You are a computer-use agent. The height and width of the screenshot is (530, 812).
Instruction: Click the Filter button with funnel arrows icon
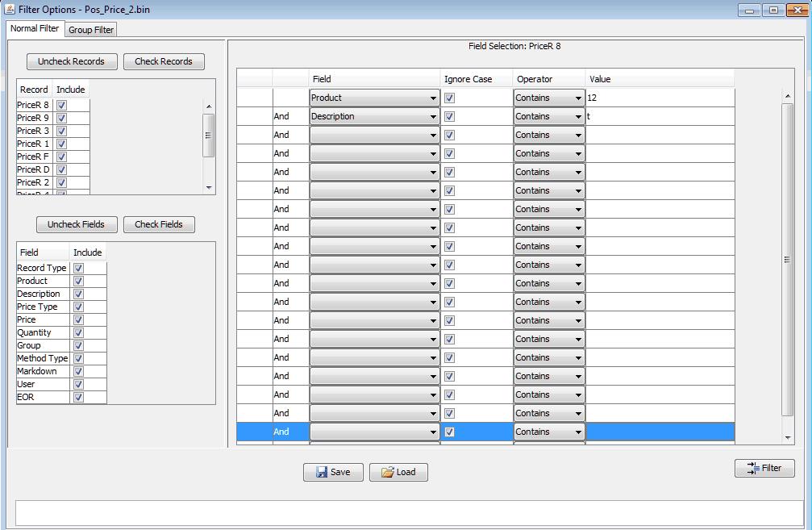(x=764, y=468)
